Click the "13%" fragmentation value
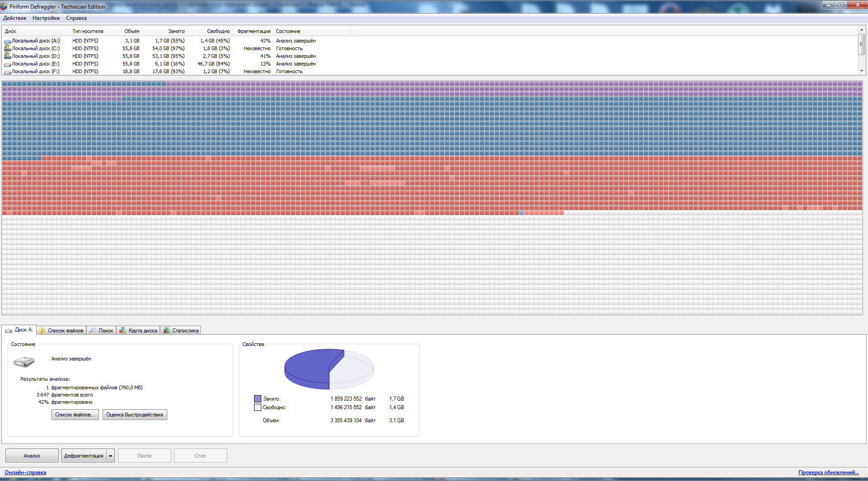 coord(265,64)
